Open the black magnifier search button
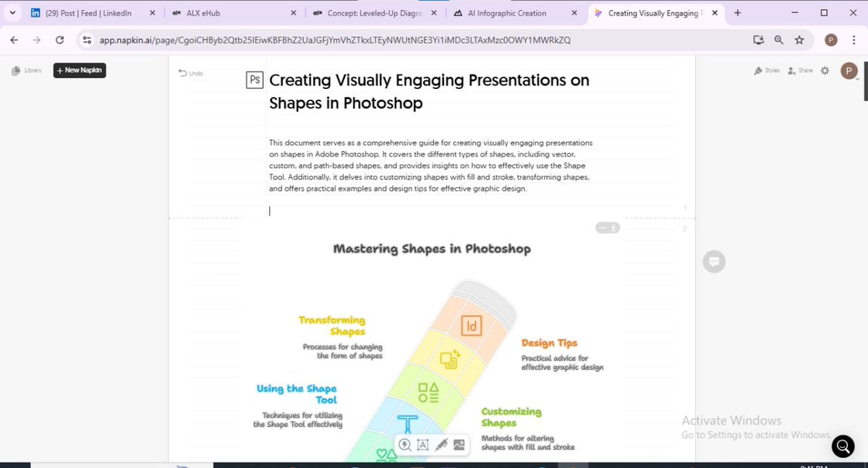The image size is (868, 468). pyautogui.click(x=843, y=446)
